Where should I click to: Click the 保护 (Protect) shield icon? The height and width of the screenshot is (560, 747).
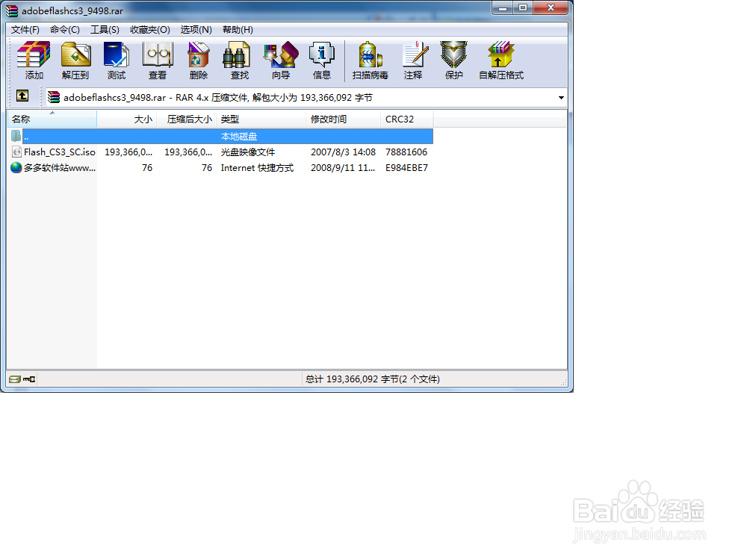point(453,55)
